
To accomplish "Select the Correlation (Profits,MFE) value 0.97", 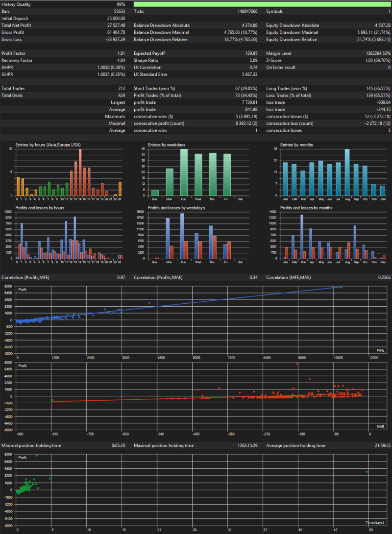I will coord(121,278).
